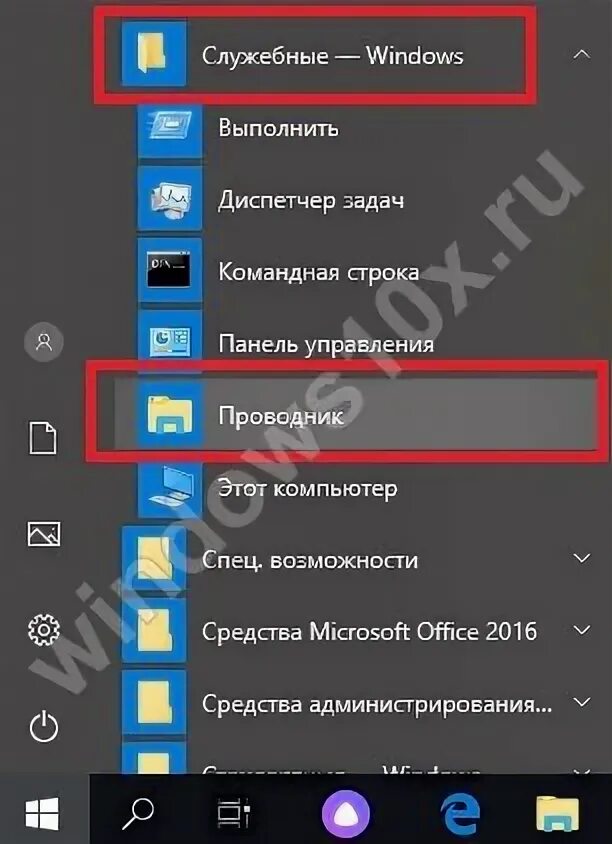Image resolution: width=612 pixels, height=844 pixels.
Task: Expand the Спец. возможности folder chevron
Action: (582, 558)
